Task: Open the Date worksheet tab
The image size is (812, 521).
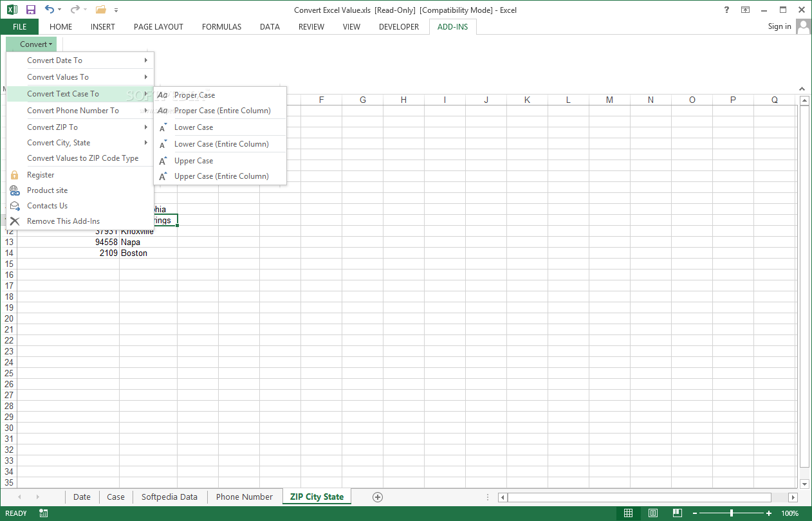Action: click(82, 497)
